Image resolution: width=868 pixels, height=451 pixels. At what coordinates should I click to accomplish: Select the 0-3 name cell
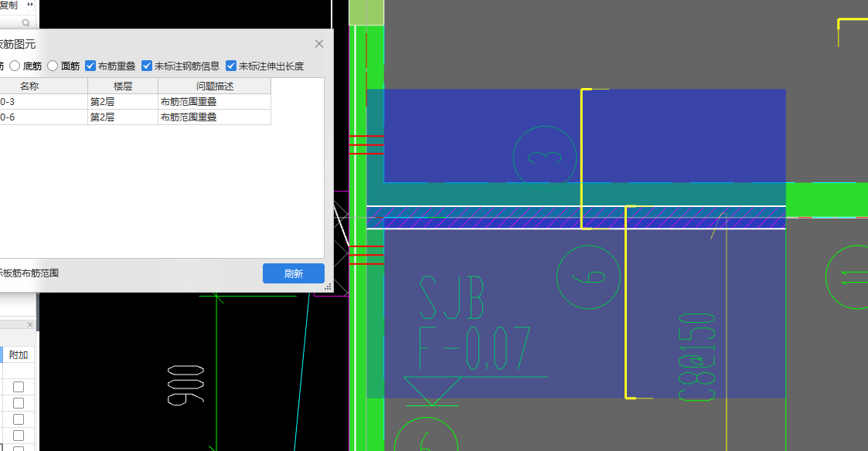coord(43,101)
